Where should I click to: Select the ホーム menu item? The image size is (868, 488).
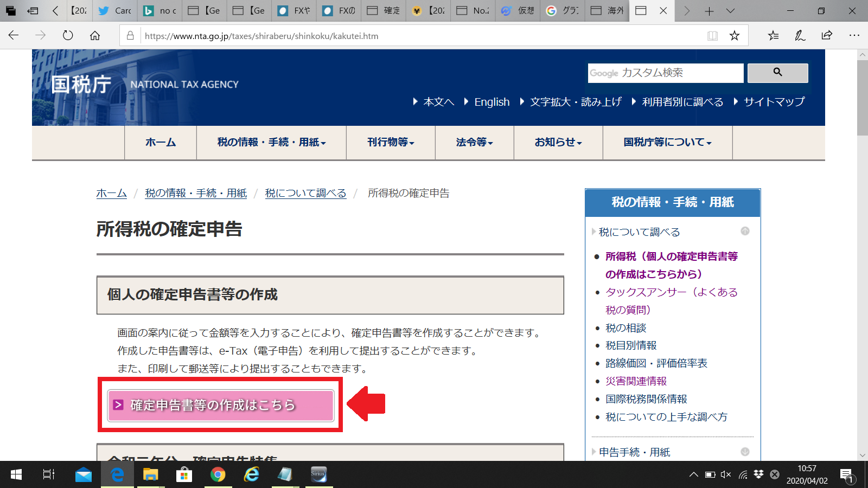(x=160, y=143)
